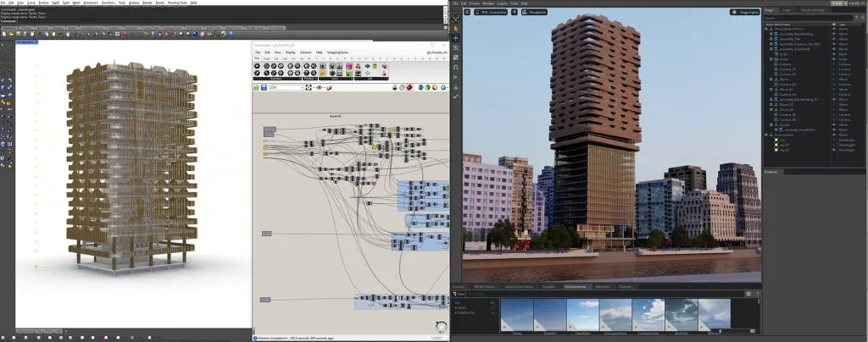The image size is (868, 342).
Task: Pick the pink Colour Swatch component in Grasshopper ribbon
Action: tap(349, 66)
